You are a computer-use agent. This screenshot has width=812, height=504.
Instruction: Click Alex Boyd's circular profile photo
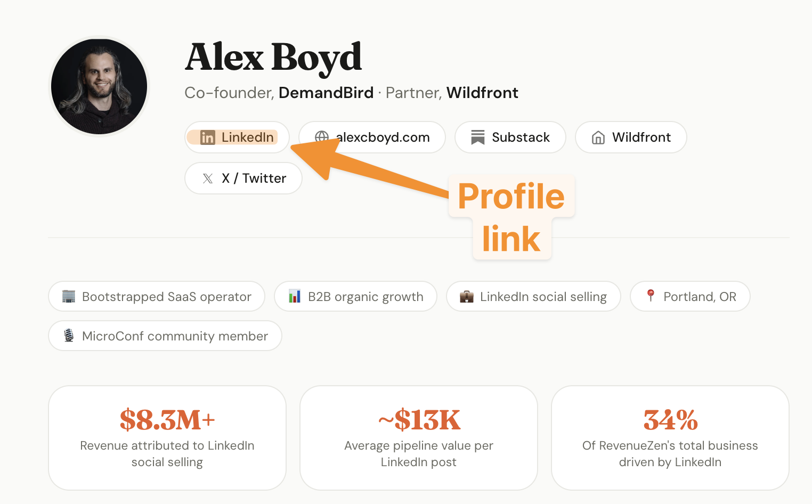(99, 86)
